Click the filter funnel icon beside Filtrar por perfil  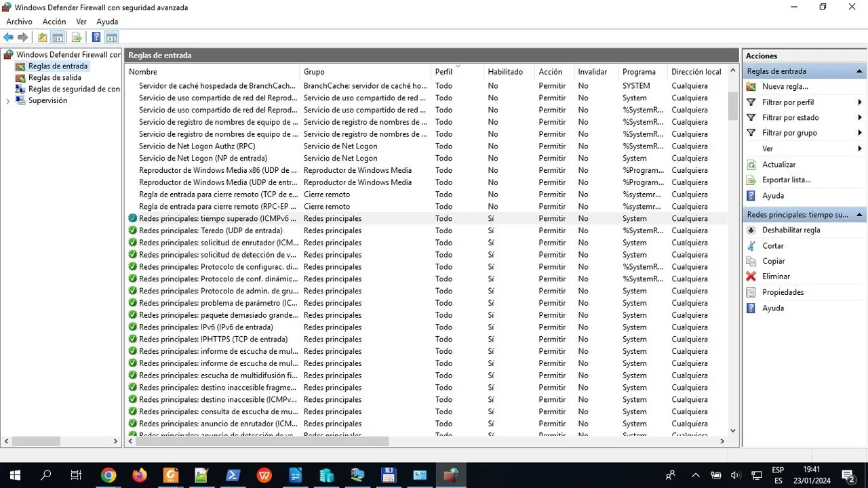pyautogui.click(x=751, y=102)
